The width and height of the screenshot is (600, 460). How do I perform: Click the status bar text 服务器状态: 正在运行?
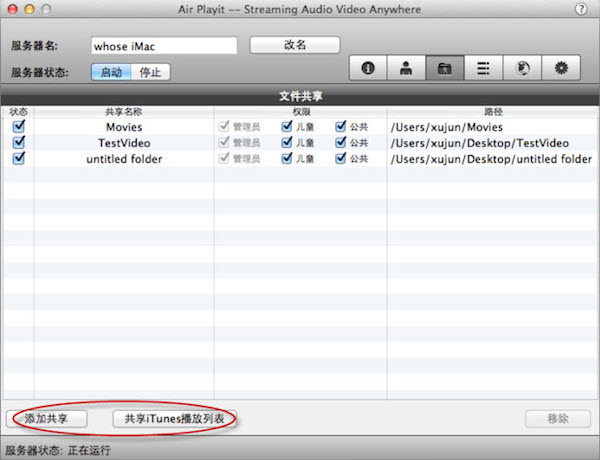(x=58, y=450)
